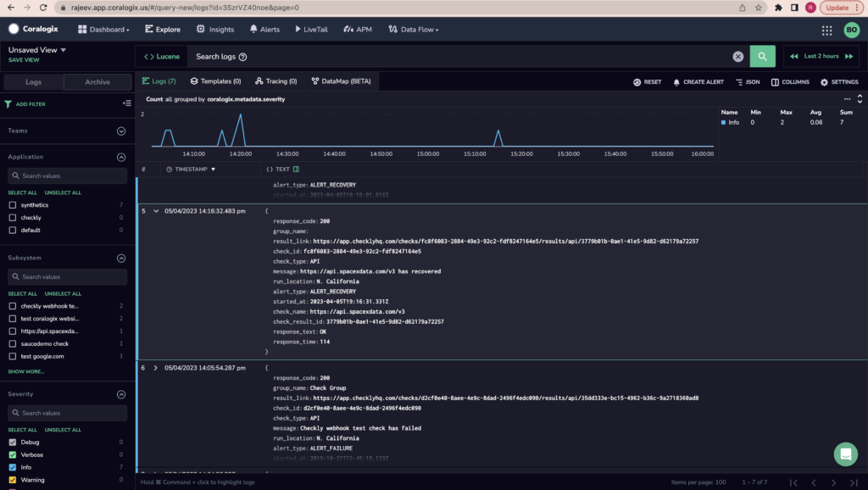
Task: Check the test google.com subsystem
Action: tap(12, 357)
